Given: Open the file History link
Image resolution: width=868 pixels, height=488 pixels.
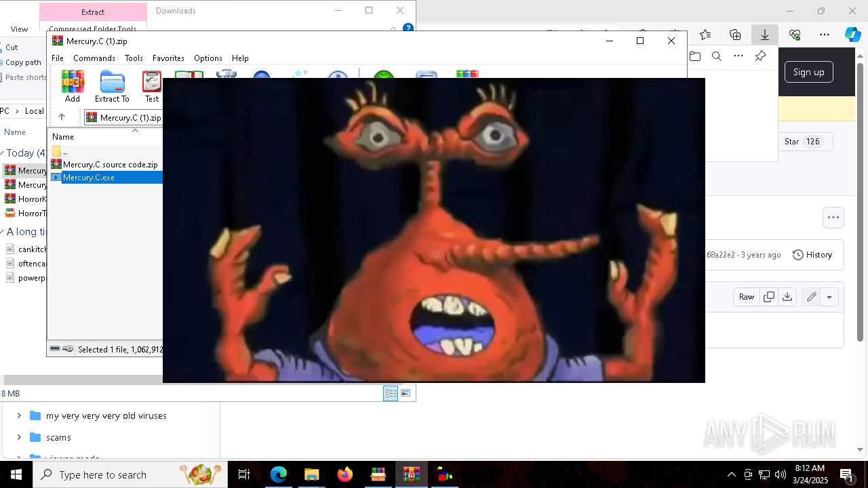Looking at the screenshot, I should point(812,255).
